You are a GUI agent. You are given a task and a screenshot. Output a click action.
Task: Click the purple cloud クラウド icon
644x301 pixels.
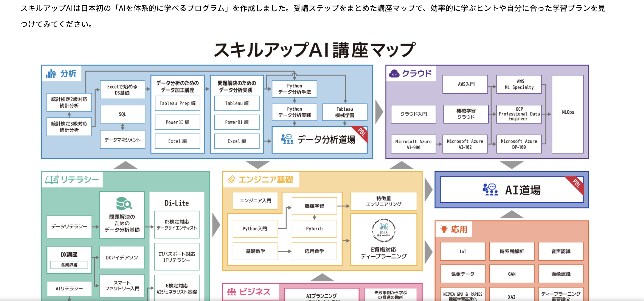pyautogui.click(x=394, y=74)
